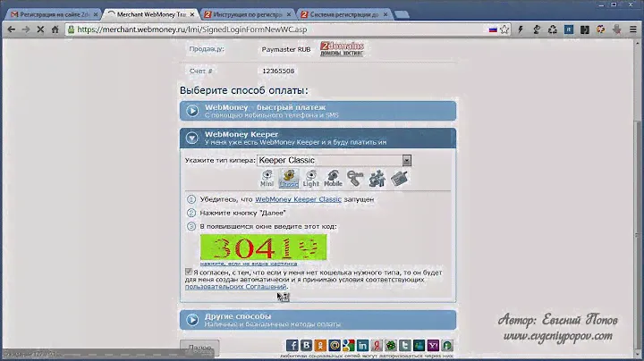The image size is (644, 361).
Task: Select the Mini keeper icon
Action: pos(267,178)
